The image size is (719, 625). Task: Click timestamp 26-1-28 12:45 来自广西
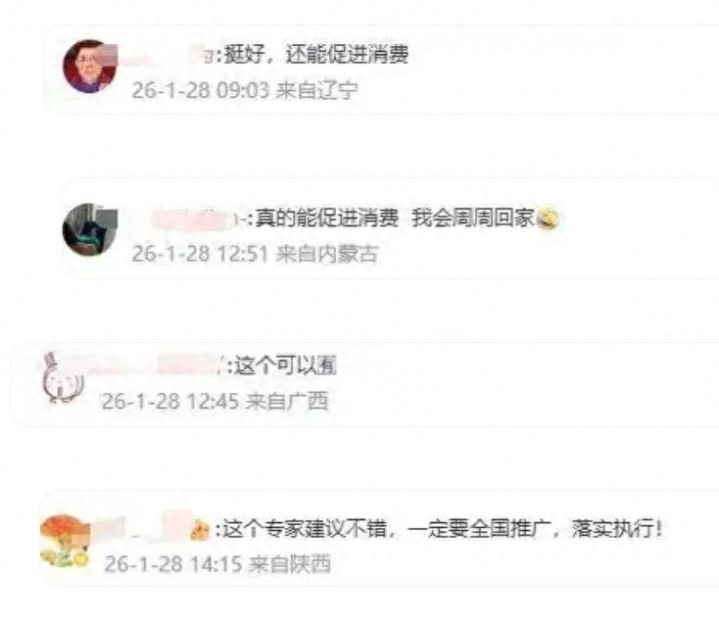coord(215,402)
